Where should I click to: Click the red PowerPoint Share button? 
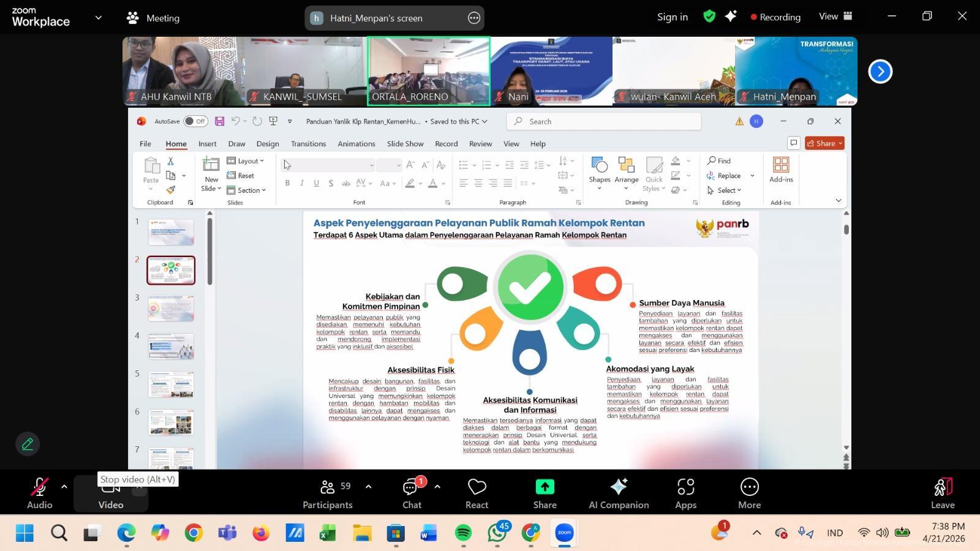pyautogui.click(x=824, y=143)
